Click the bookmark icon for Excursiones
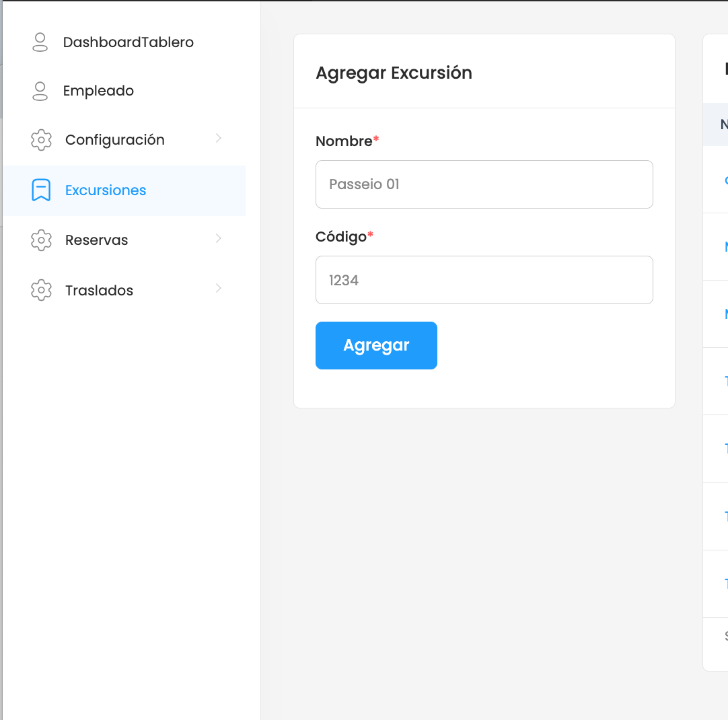The image size is (728, 720). [42, 190]
